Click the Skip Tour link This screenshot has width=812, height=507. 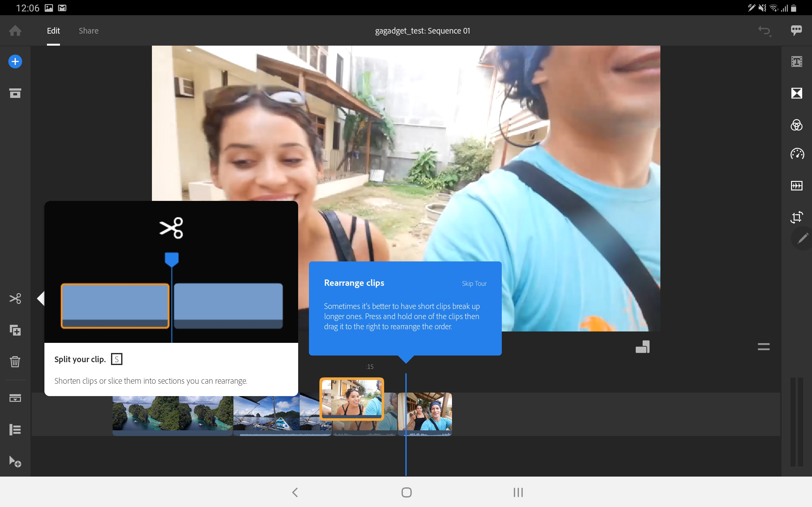pyautogui.click(x=474, y=283)
